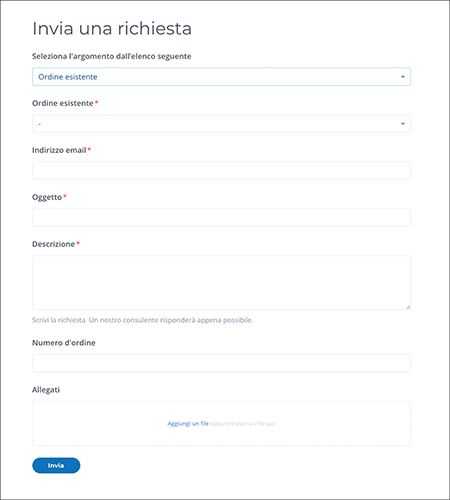Image resolution: width=450 pixels, height=500 pixels.
Task: Click the Allegati file drop zone
Action: pyautogui.click(x=221, y=423)
